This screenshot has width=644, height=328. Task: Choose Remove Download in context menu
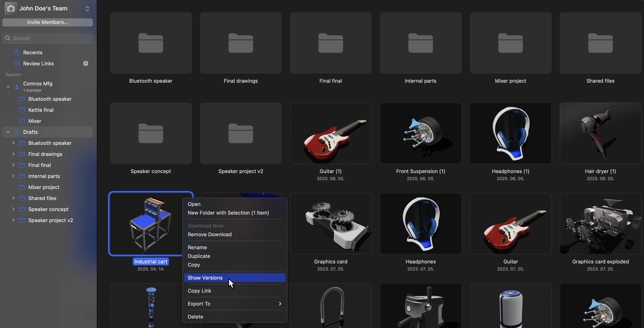[x=234, y=234]
